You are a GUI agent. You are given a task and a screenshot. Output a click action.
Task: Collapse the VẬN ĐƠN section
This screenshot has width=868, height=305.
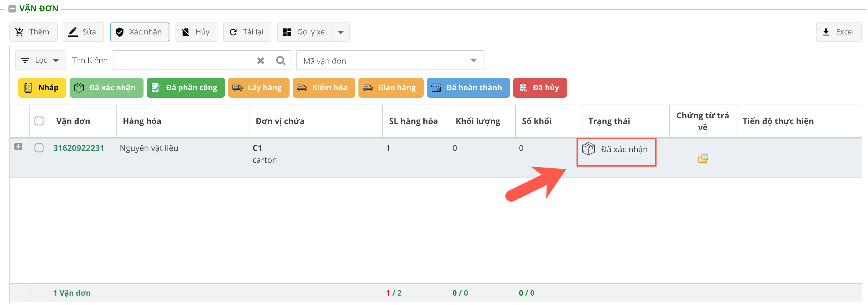click(x=12, y=9)
